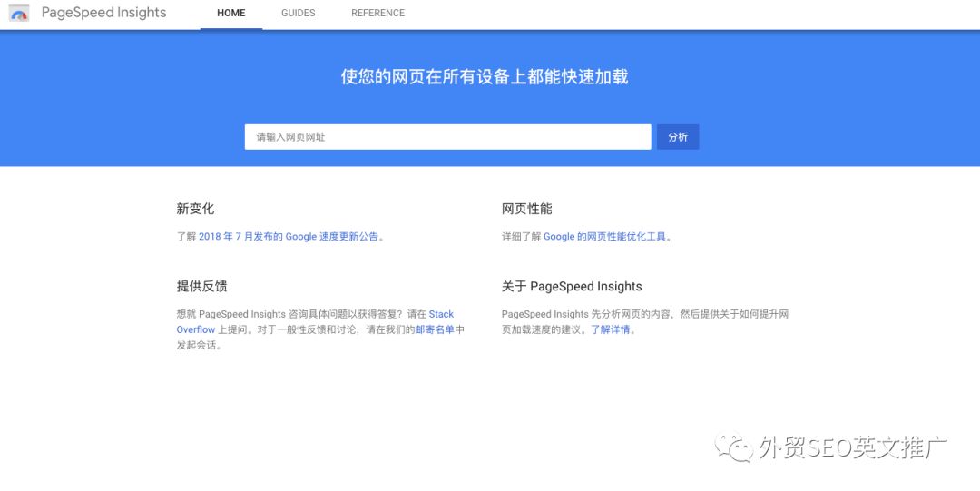Open the PageSpeed Insights title link

(103, 13)
